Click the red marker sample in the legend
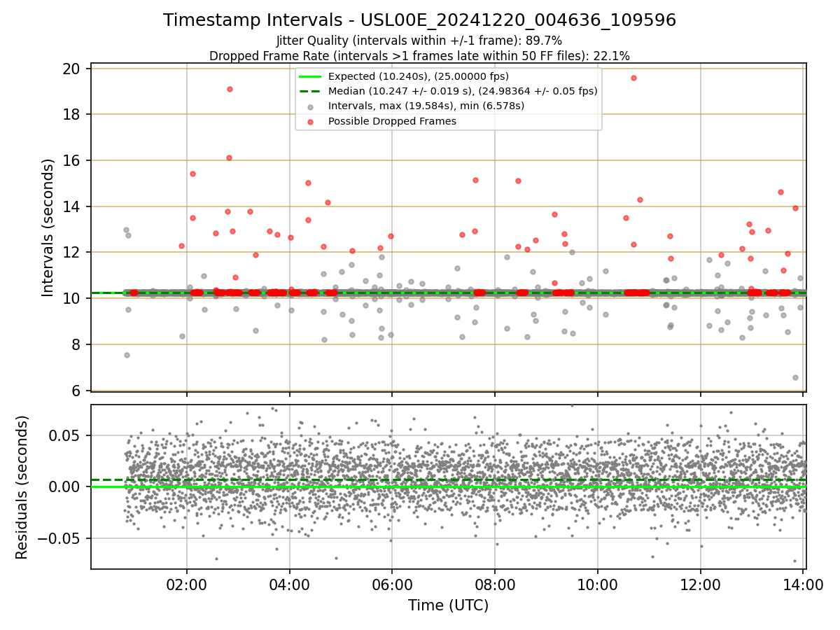The image size is (840, 630). click(311, 122)
